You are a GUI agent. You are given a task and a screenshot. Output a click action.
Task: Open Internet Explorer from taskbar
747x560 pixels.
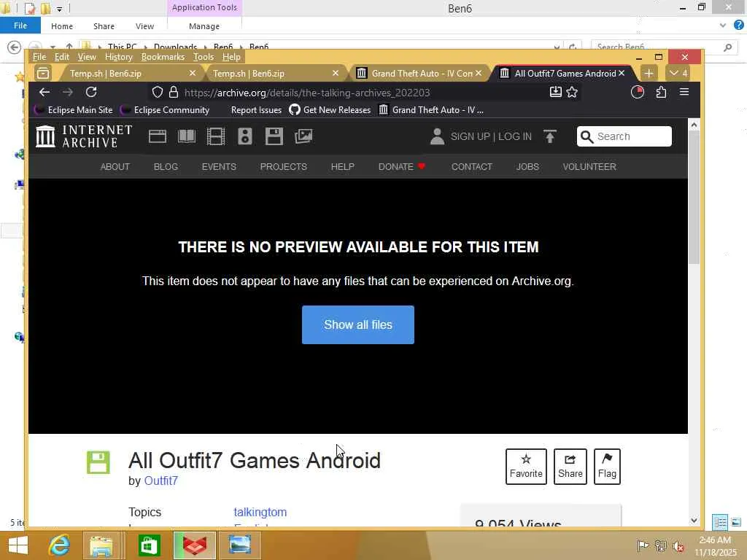(59, 545)
